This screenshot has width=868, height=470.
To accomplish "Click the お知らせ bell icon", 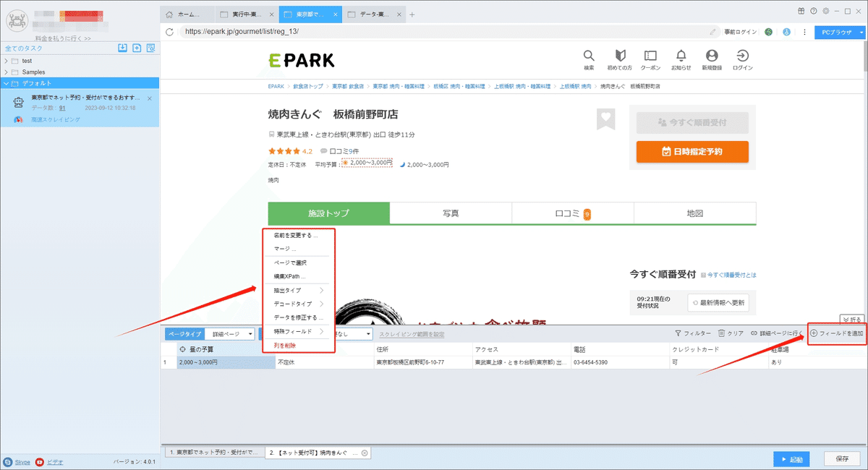I will [x=681, y=56].
